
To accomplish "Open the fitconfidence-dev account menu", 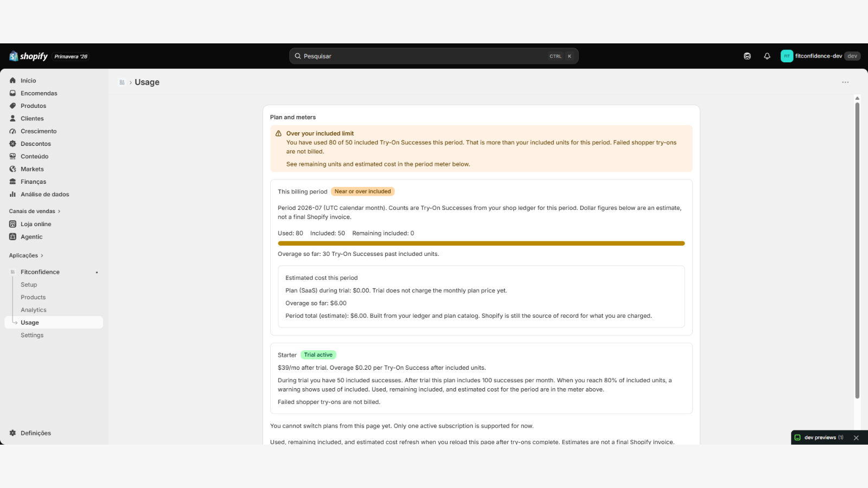I will coord(820,56).
